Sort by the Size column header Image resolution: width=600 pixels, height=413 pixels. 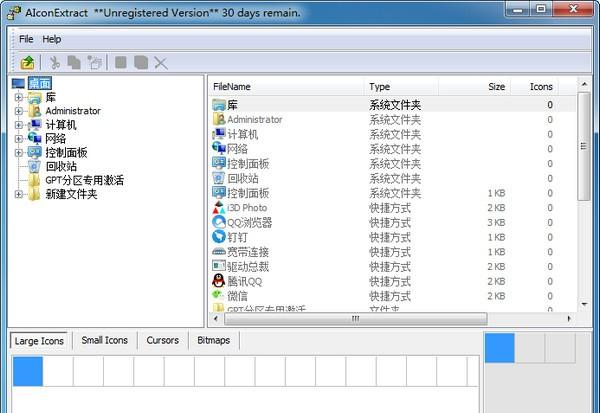(475, 87)
